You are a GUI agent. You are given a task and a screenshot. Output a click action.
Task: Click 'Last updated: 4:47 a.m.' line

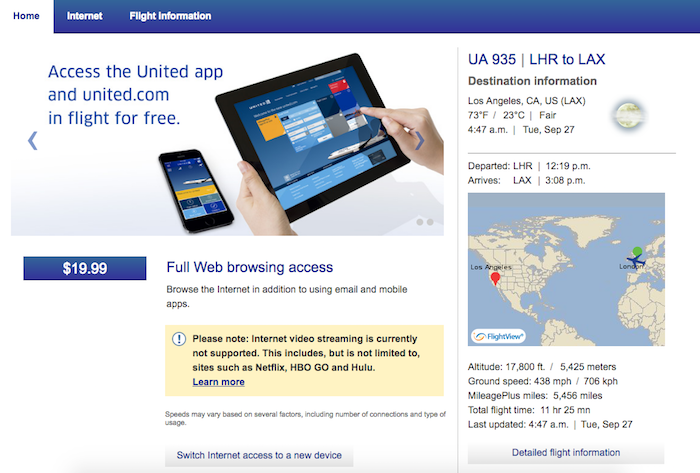[550, 424]
